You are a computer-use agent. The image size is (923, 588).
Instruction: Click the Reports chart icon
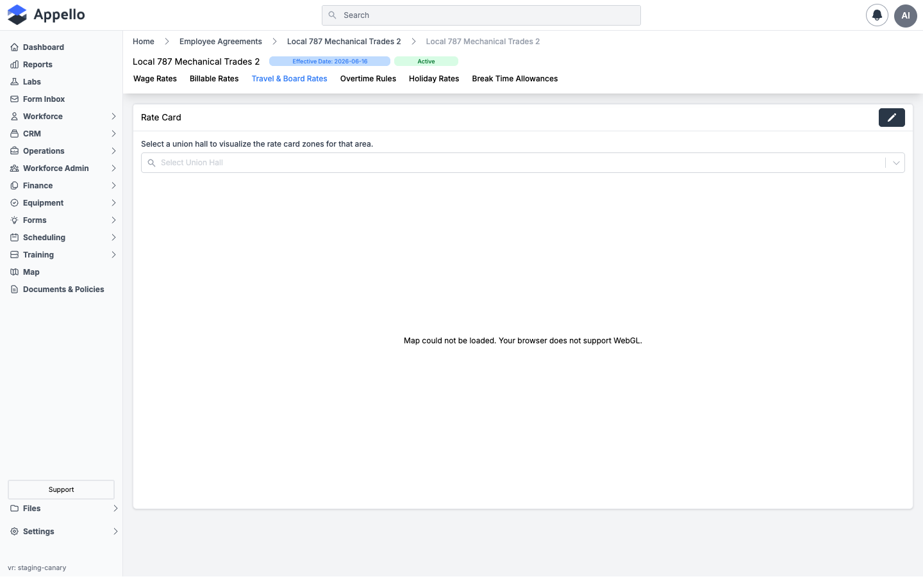(x=14, y=65)
